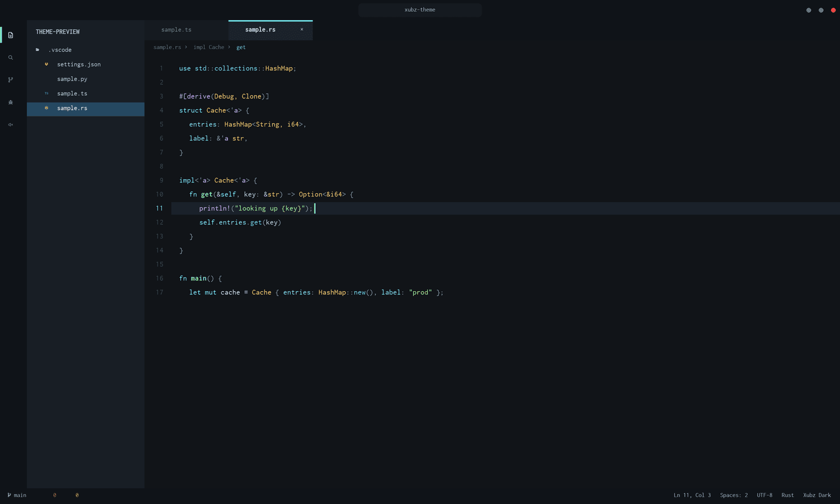Click line number 17 in gutter
The width and height of the screenshot is (840, 504).
(160, 292)
